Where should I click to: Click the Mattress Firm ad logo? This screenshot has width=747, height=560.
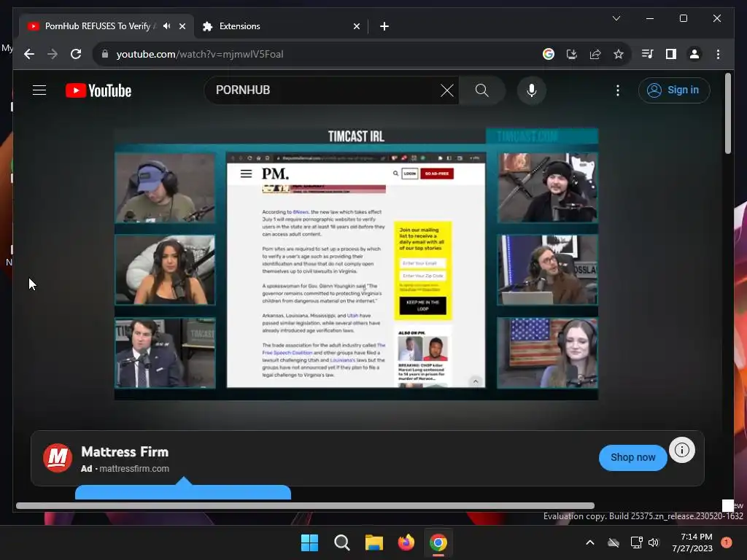pyautogui.click(x=58, y=458)
